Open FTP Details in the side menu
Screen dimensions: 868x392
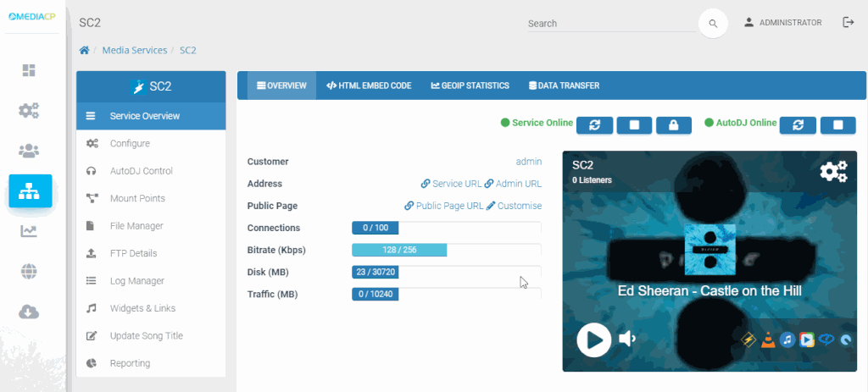[x=151, y=253]
